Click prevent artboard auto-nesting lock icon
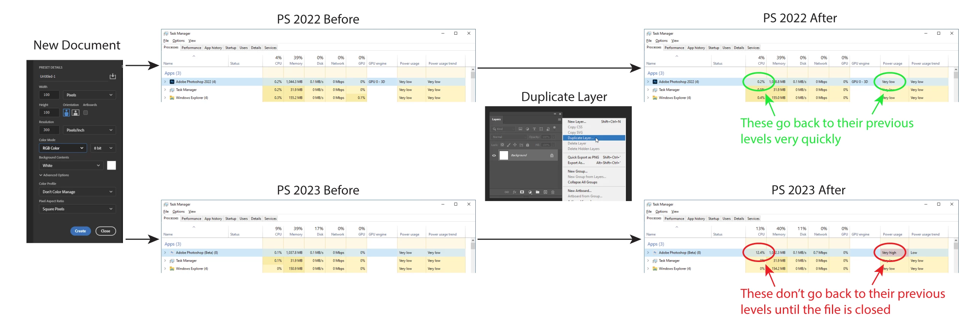980x329 pixels. pyautogui.click(x=521, y=145)
